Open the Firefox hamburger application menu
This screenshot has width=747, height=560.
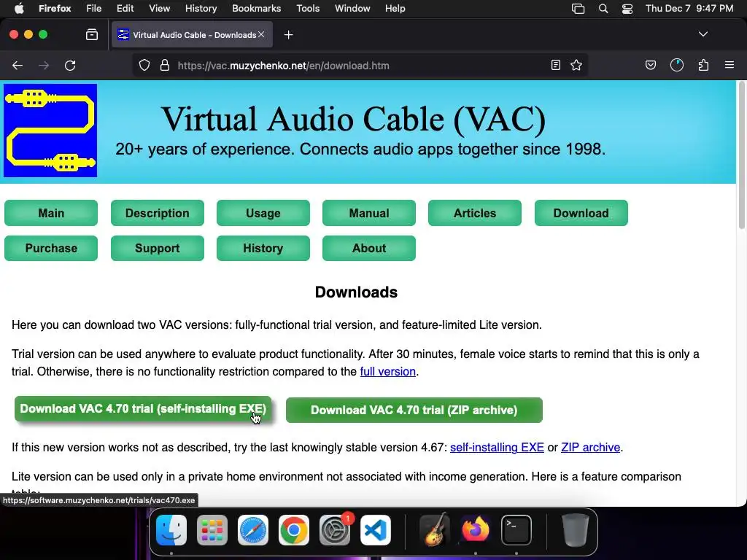coord(729,65)
